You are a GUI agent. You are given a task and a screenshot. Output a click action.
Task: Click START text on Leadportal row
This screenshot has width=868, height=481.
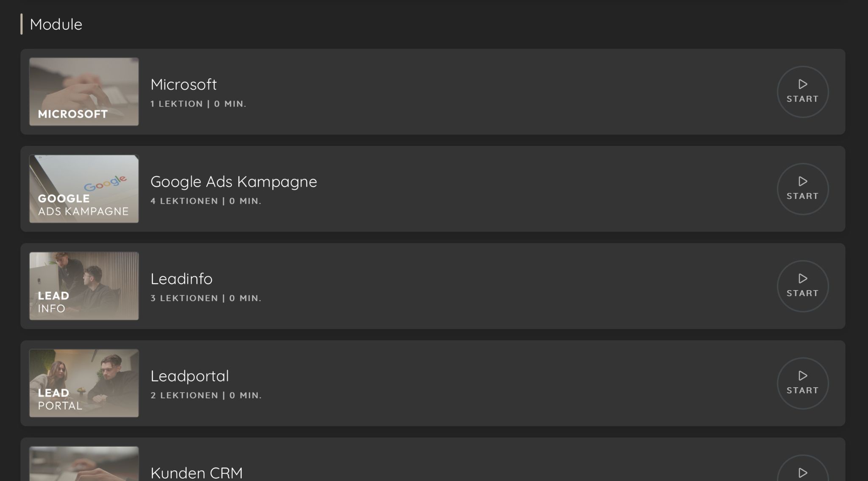(x=803, y=390)
